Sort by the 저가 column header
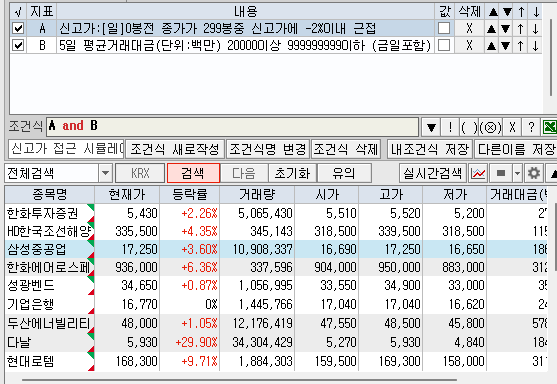This screenshot has width=557, height=384. pos(455,194)
